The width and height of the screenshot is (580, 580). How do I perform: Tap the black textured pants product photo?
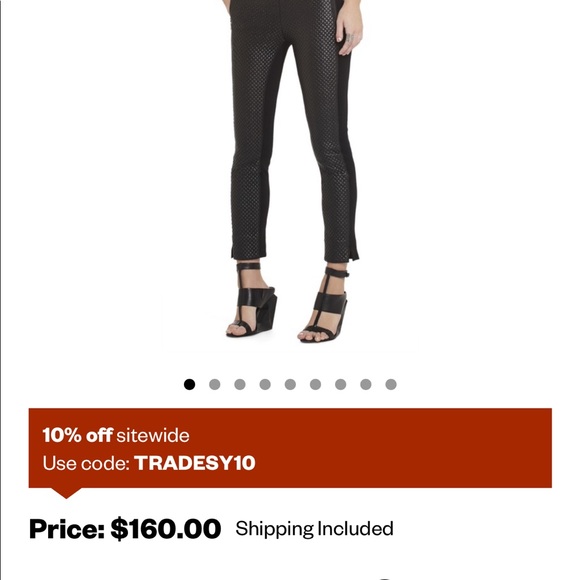click(292, 174)
